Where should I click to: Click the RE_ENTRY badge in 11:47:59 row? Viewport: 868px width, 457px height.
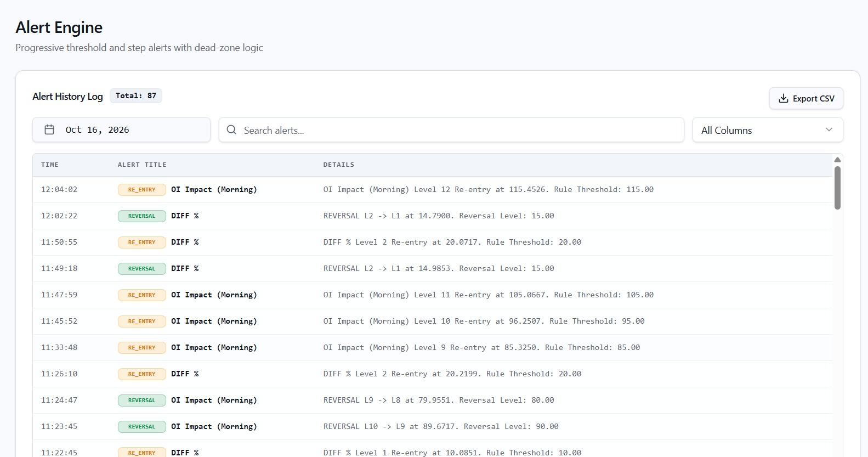click(x=142, y=295)
